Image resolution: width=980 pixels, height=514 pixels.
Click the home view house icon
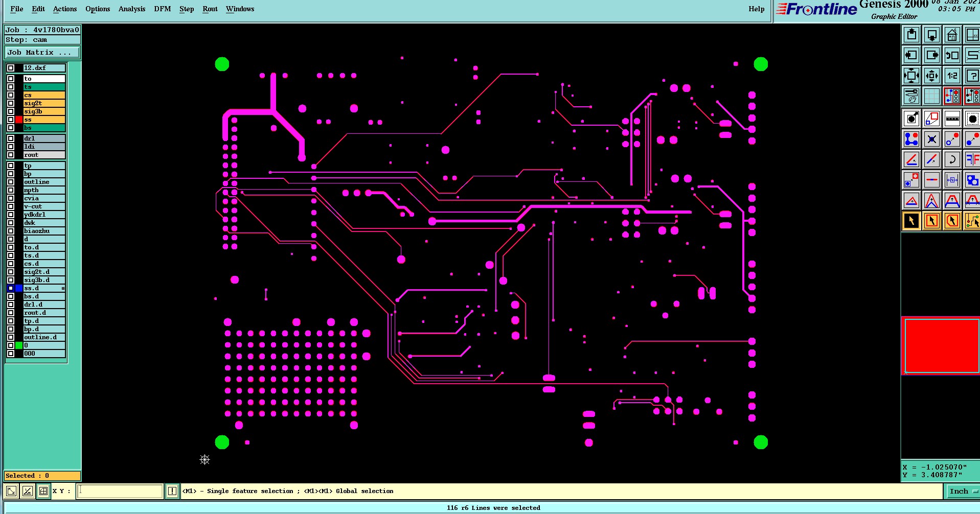coord(952,35)
